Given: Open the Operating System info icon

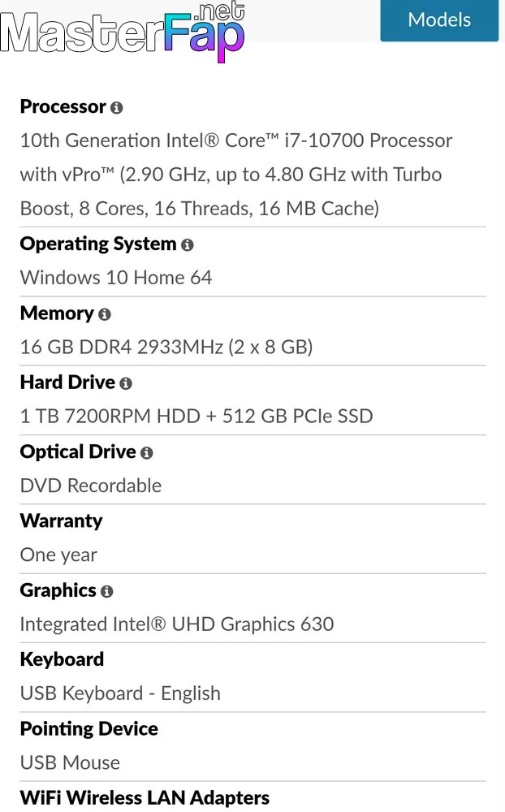Looking at the screenshot, I should point(187,245).
